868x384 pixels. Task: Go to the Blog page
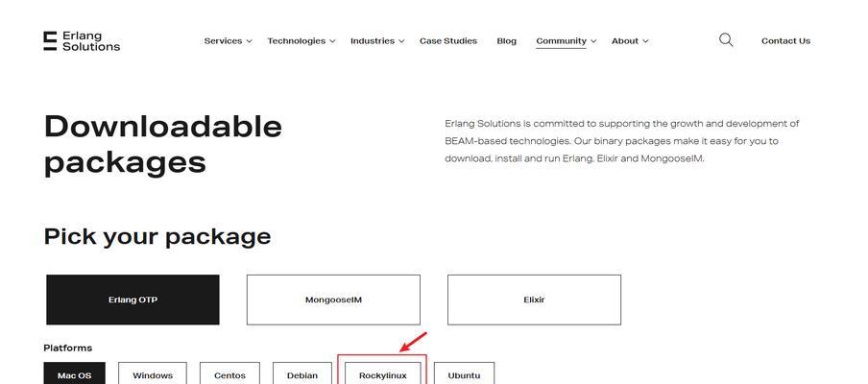(507, 41)
